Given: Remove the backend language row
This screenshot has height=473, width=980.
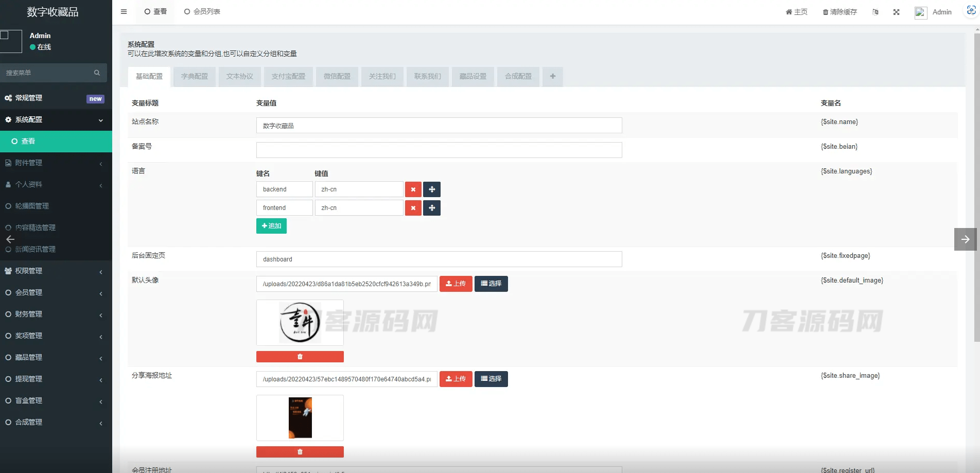Looking at the screenshot, I should [x=413, y=189].
